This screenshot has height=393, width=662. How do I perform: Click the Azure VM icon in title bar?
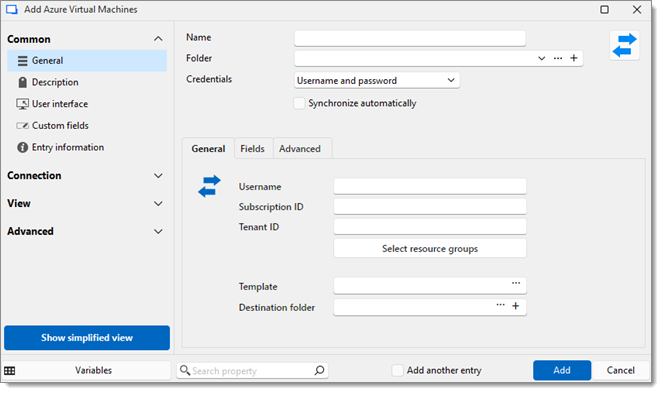tap(12, 9)
